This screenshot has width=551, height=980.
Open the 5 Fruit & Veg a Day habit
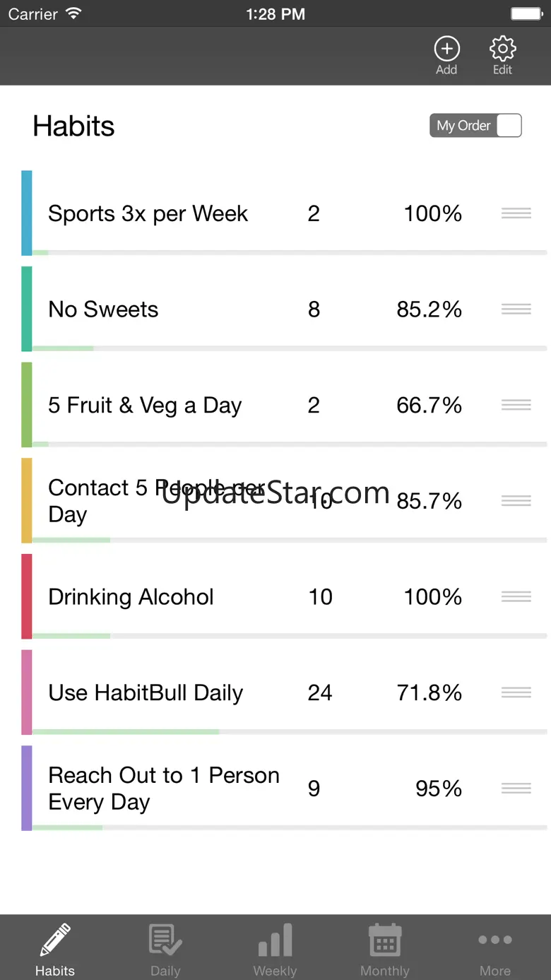(145, 406)
